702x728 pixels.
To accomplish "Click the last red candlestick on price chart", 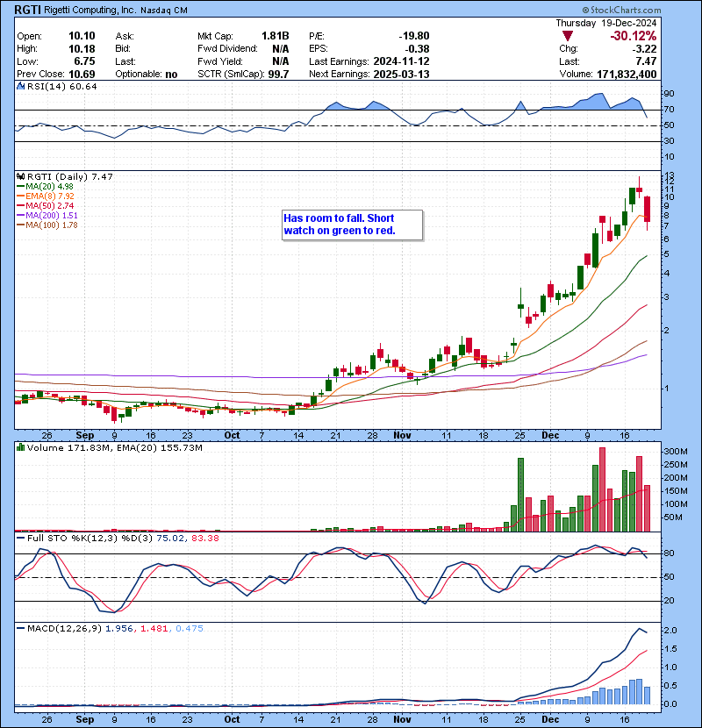I will (x=647, y=210).
